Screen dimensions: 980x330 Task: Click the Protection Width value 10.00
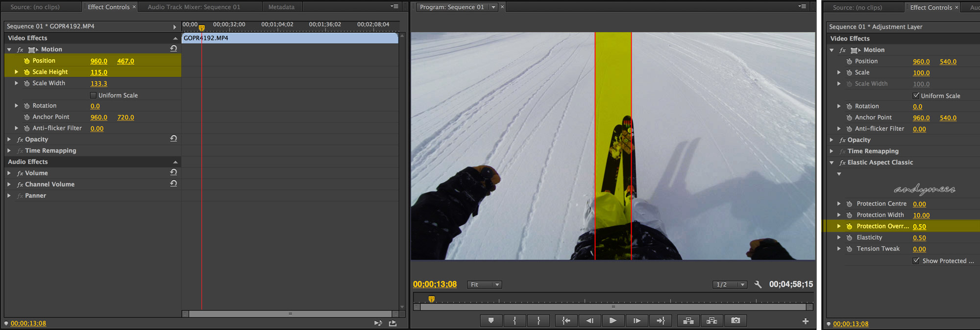tap(921, 215)
